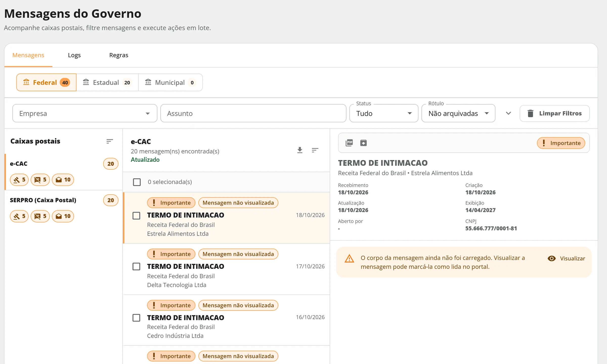Image resolution: width=607 pixels, height=364 pixels.
Task: Click the Importante badge in detail header
Action: pos(561,143)
